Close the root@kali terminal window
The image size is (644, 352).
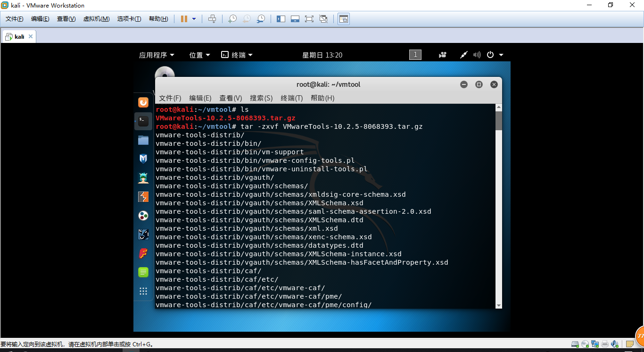click(x=494, y=84)
